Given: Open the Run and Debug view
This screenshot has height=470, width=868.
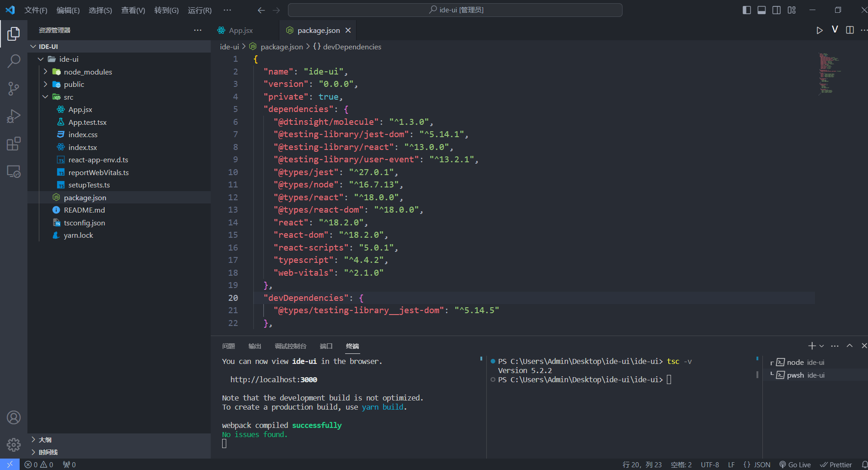Looking at the screenshot, I should pos(14,116).
